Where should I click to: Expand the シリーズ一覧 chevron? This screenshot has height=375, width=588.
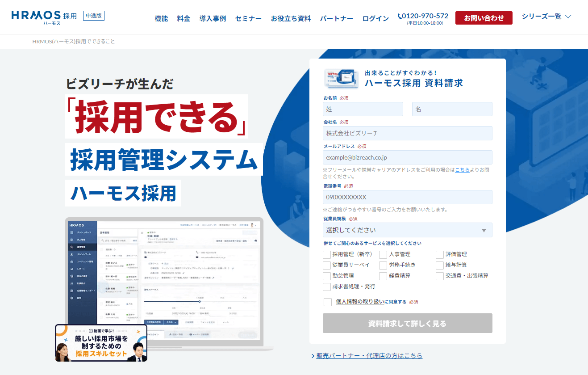click(x=568, y=17)
